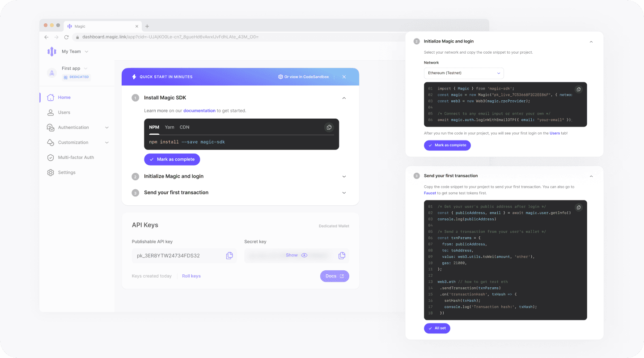Click the Settings gear icon
Viewport: 644px width, 358px height.
point(51,172)
